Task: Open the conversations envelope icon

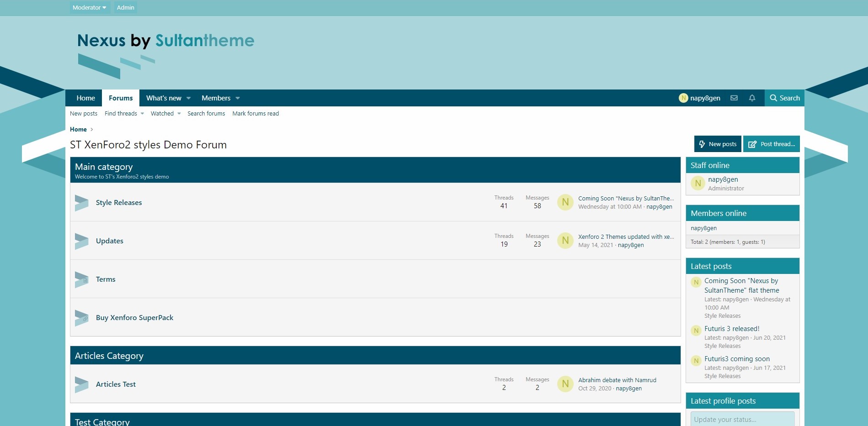Action: 734,98
